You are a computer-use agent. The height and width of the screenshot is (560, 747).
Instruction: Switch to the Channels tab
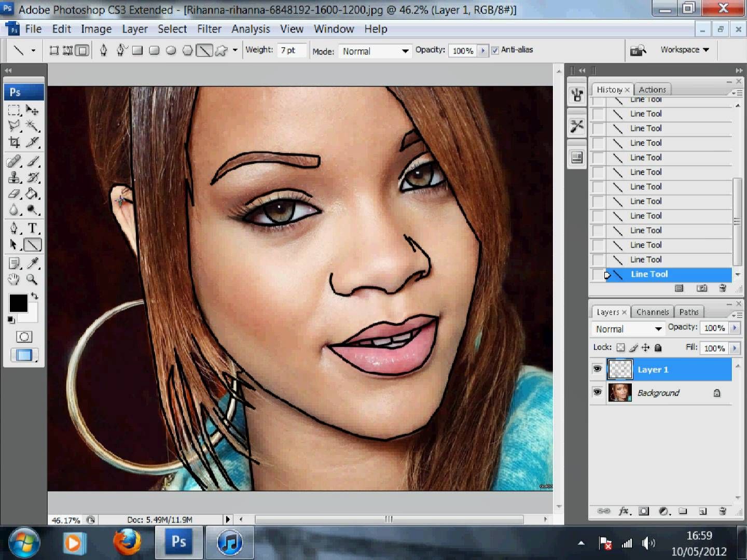pos(652,312)
